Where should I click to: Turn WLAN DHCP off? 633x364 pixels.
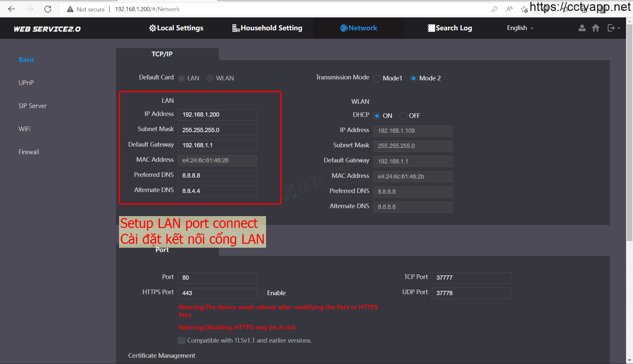(x=403, y=116)
